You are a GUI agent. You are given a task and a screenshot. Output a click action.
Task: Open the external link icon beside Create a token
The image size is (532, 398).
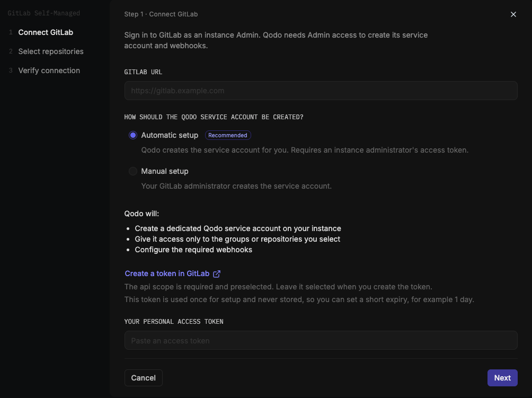217,274
